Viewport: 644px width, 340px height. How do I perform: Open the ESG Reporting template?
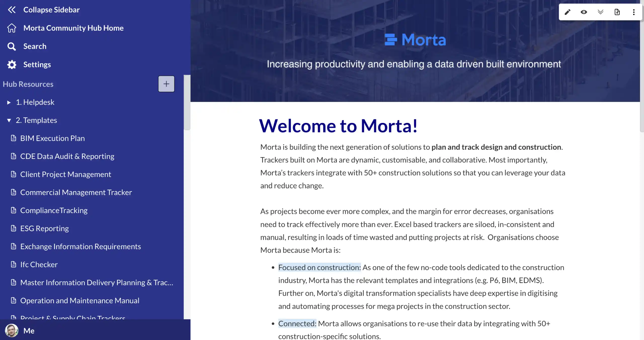point(45,228)
